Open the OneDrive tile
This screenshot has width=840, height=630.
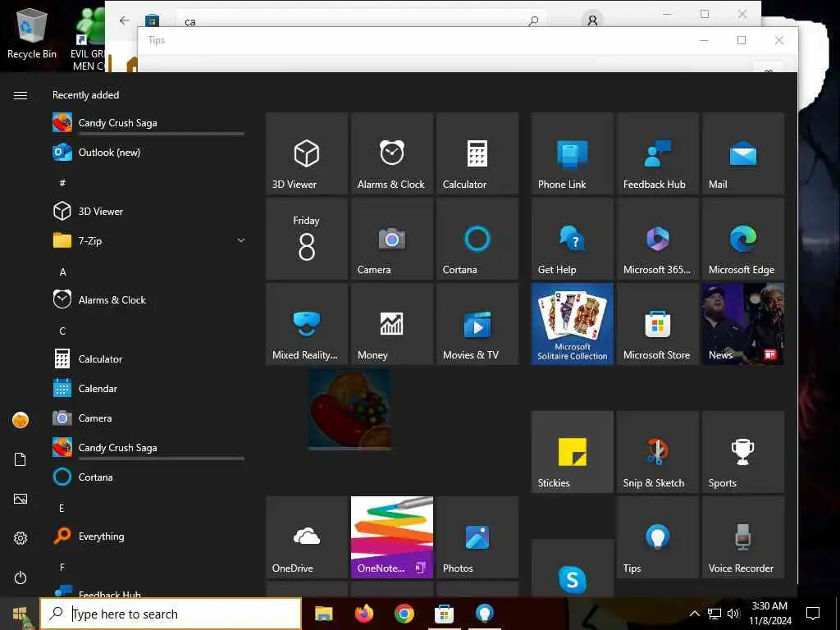point(307,536)
